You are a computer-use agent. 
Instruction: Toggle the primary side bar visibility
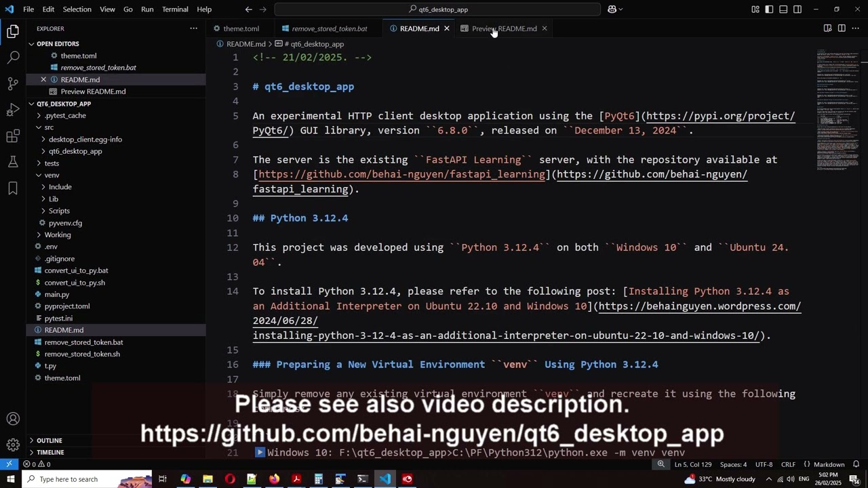tap(769, 9)
